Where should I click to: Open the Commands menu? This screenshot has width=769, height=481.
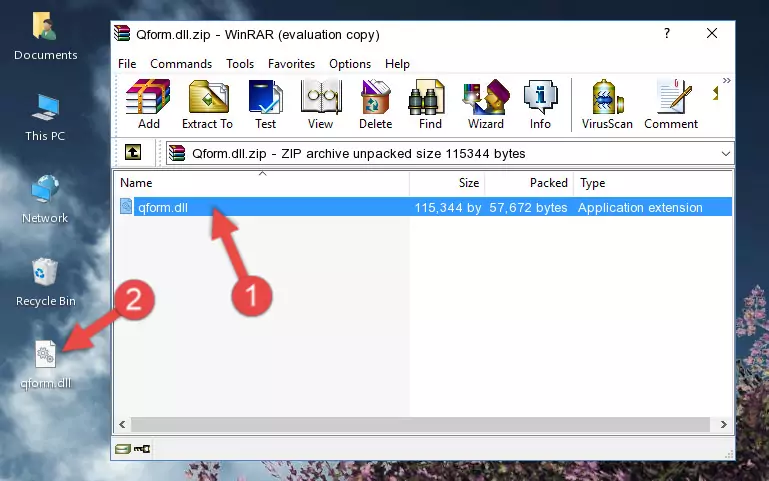click(181, 64)
